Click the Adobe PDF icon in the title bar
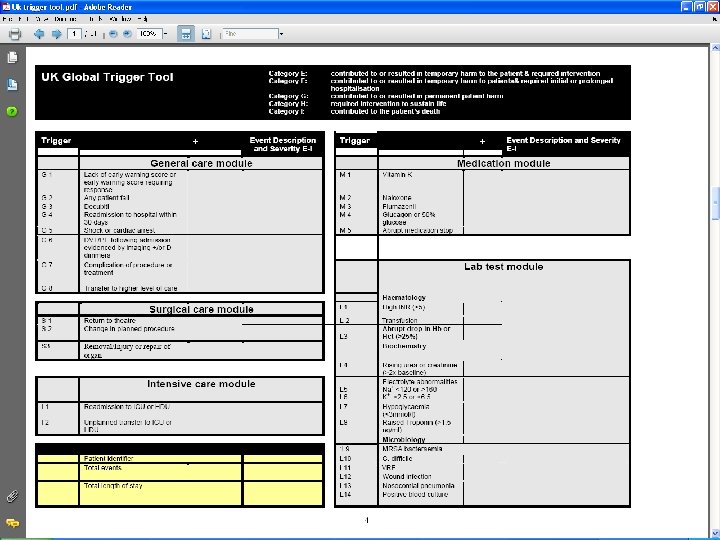This screenshot has height=540, width=720. click(6, 7)
